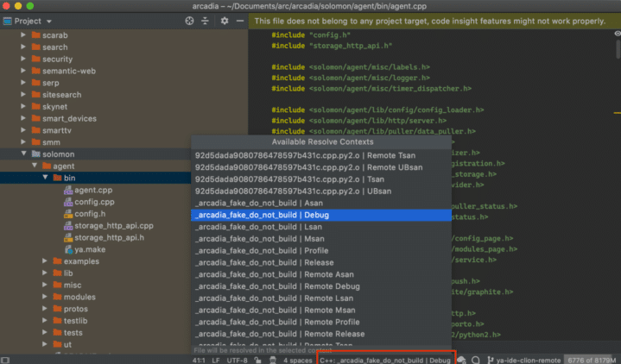Click the tool windows icon in status bar corner

[6, 360]
